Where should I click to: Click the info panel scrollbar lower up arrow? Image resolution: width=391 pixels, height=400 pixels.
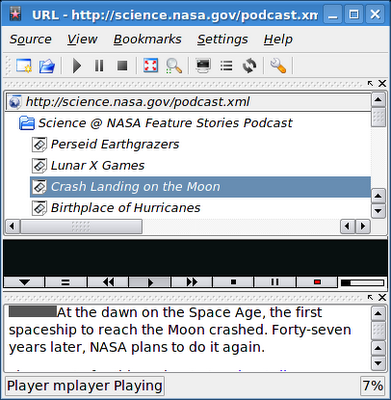(x=378, y=349)
